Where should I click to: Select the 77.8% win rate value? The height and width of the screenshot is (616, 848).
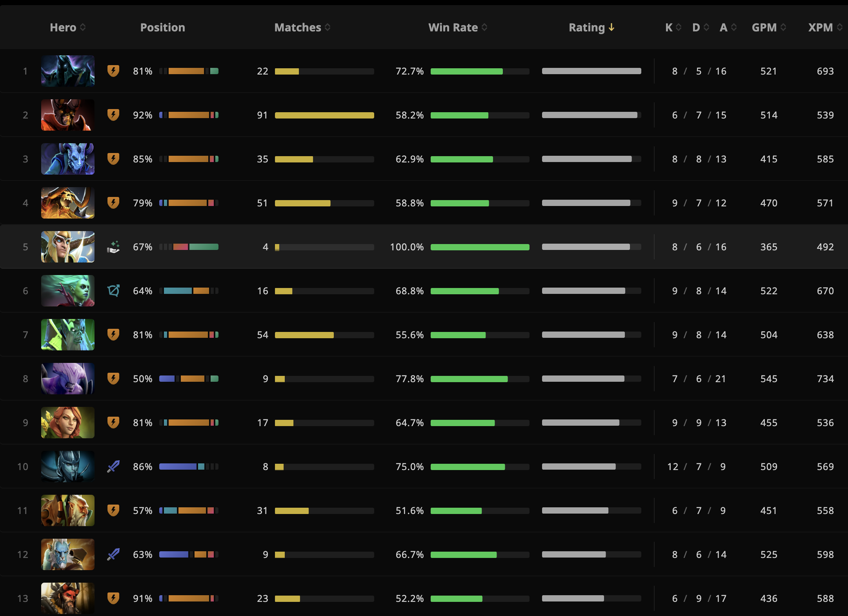point(409,379)
